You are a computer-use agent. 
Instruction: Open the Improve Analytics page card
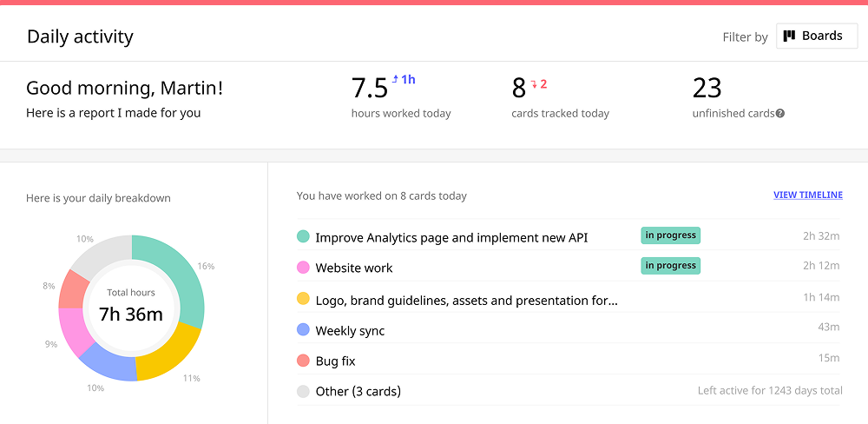(451, 237)
